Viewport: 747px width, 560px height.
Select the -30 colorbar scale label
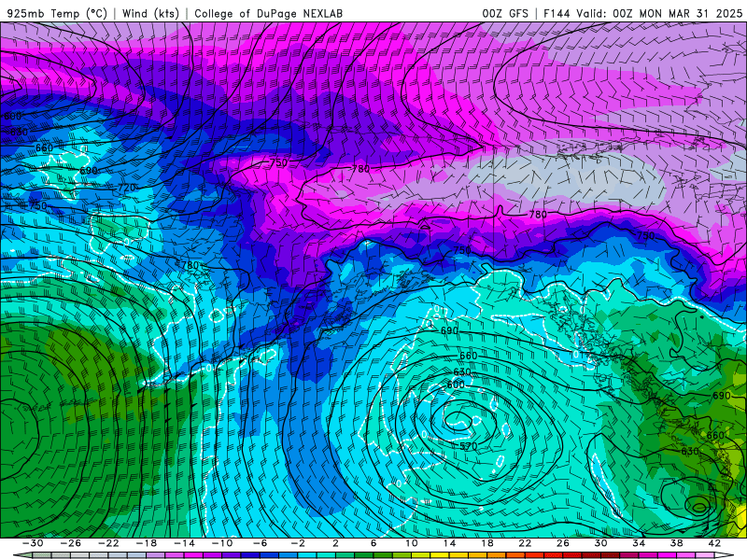pos(33,543)
